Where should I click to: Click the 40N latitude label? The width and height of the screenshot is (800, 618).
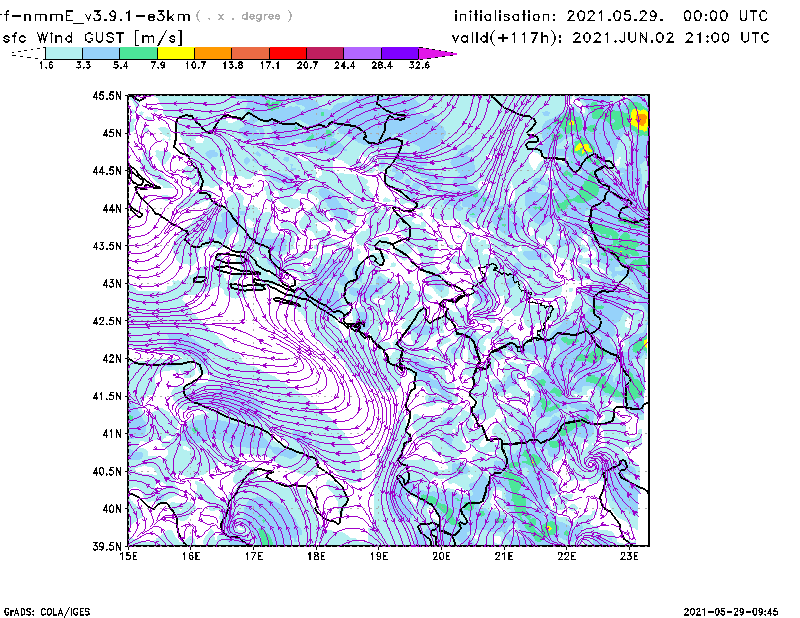112,509
